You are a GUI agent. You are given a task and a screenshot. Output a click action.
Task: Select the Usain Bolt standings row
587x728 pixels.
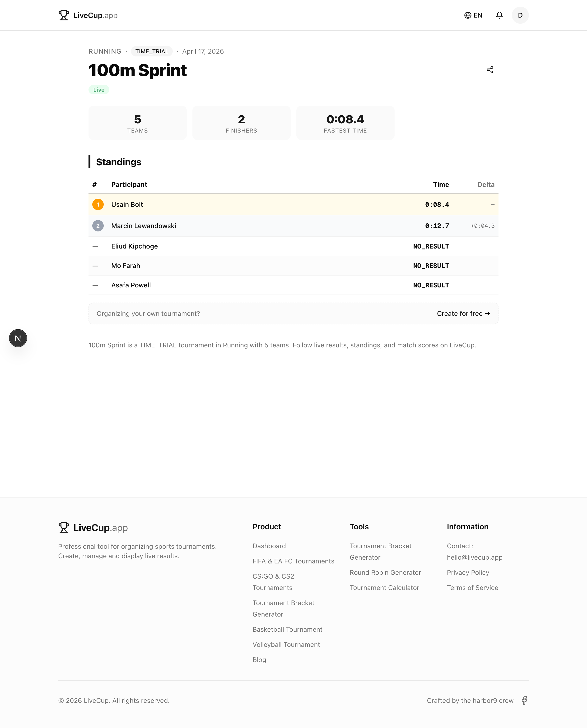pos(293,204)
